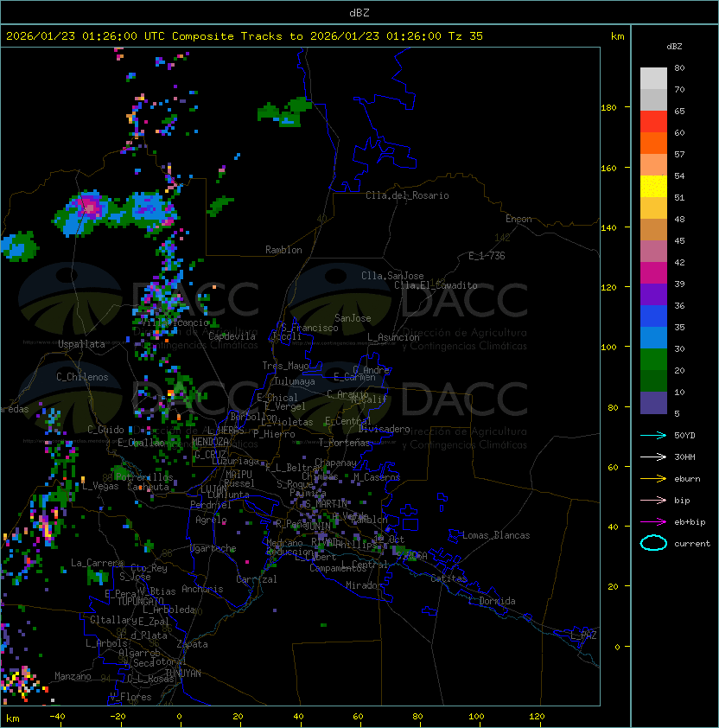
Task: Click the 'Clla.del_Rosario' place label
Action: coord(407,195)
